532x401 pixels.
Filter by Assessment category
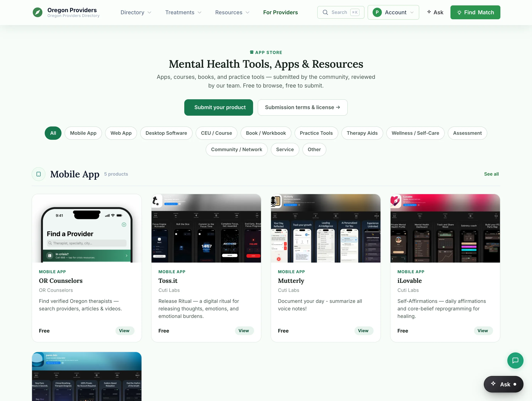click(467, 133)
